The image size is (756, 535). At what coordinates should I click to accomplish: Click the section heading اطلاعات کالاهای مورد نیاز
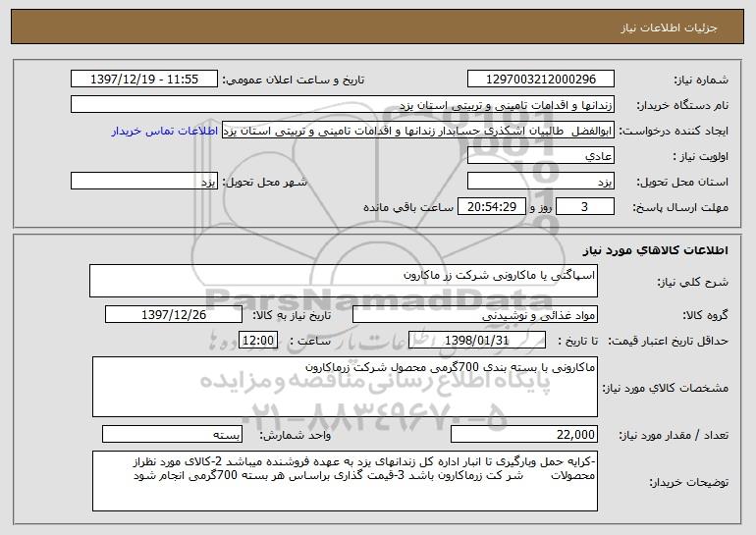pyautogui.click(x=655, y=250)
